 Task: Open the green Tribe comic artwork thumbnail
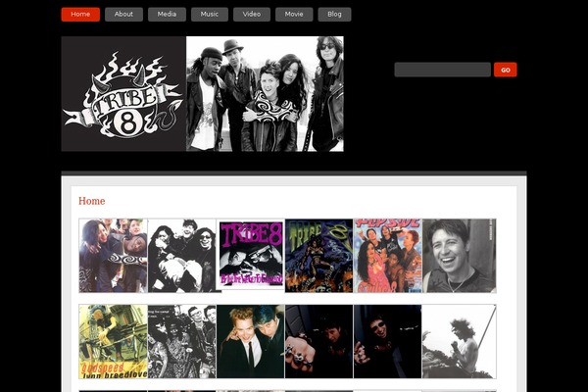pos(319,256)
